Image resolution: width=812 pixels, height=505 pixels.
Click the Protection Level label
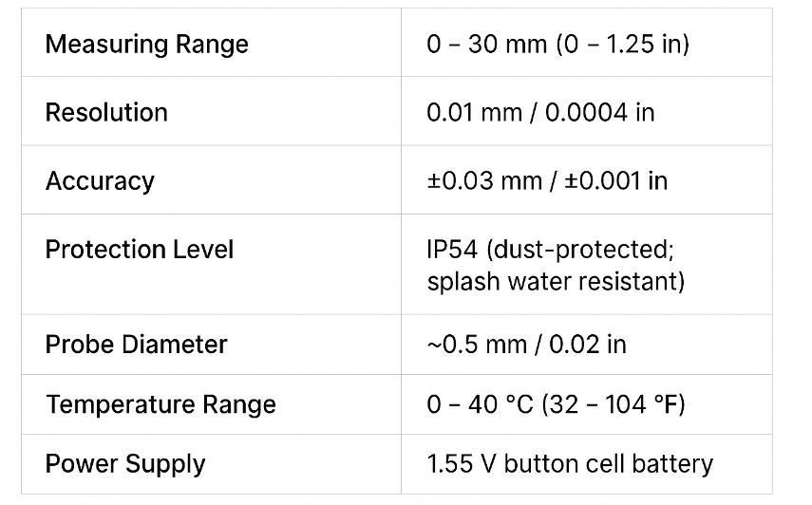pos(140,250)
